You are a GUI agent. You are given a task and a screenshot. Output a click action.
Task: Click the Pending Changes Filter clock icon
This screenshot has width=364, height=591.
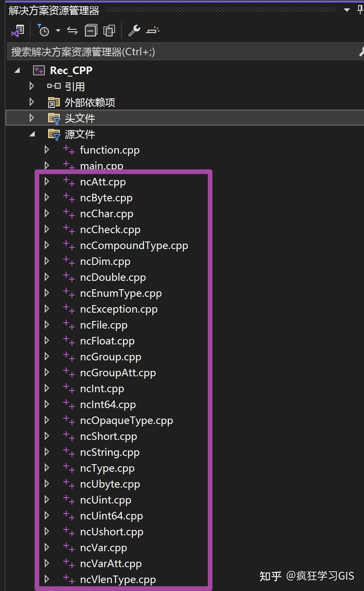(44, 30)
